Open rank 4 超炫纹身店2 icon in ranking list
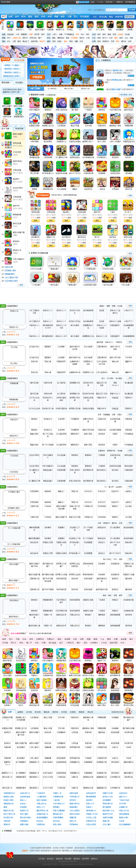Viewport: 136px width, 868px height. click(8, 163)
